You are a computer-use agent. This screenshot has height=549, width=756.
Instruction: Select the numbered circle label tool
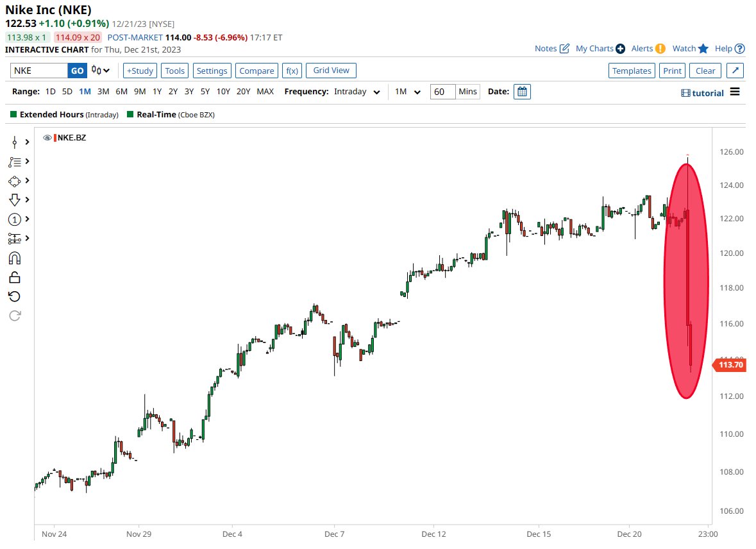15,219
